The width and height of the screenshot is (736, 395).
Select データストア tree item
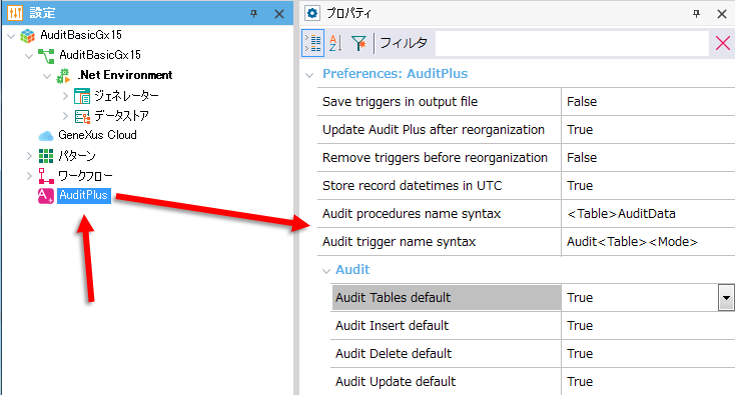[122, 116]
